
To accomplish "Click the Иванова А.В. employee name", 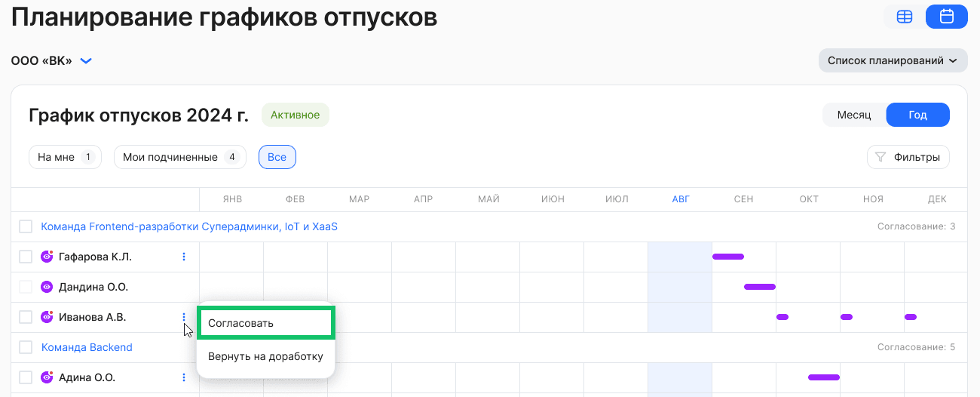I will tap(93, 317).
